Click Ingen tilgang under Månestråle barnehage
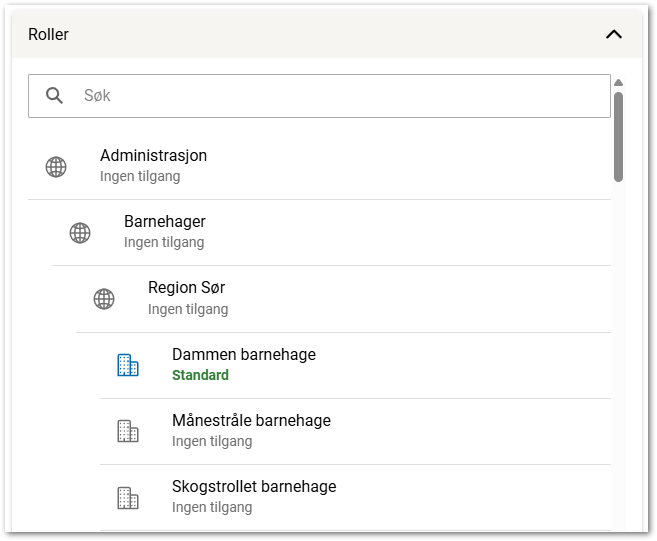The image size is (657, 541). [212, 441]
